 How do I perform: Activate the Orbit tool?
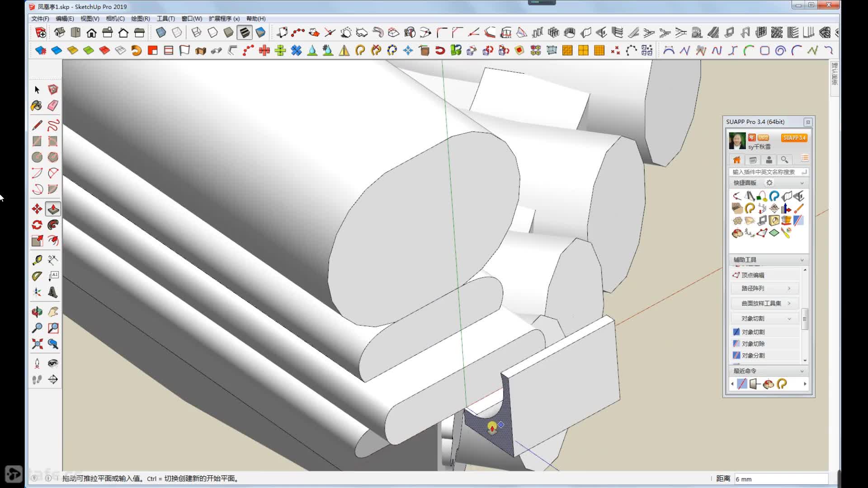click(x=37, y=312)
